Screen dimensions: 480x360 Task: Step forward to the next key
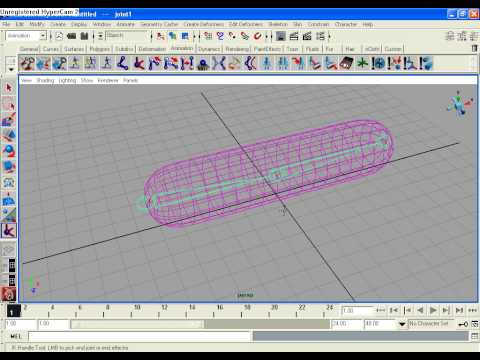446,310
